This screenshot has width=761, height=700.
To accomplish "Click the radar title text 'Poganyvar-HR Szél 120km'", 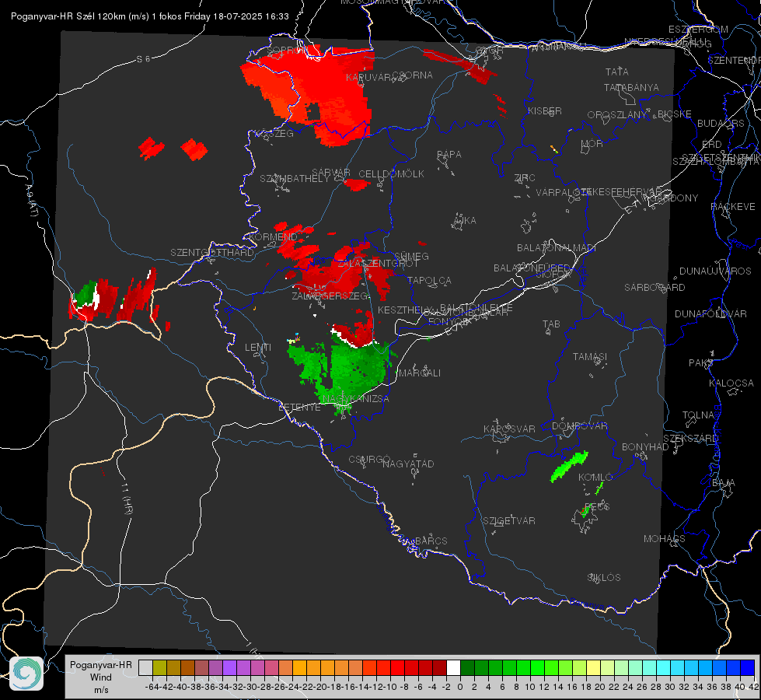I will tap(69, 16).
